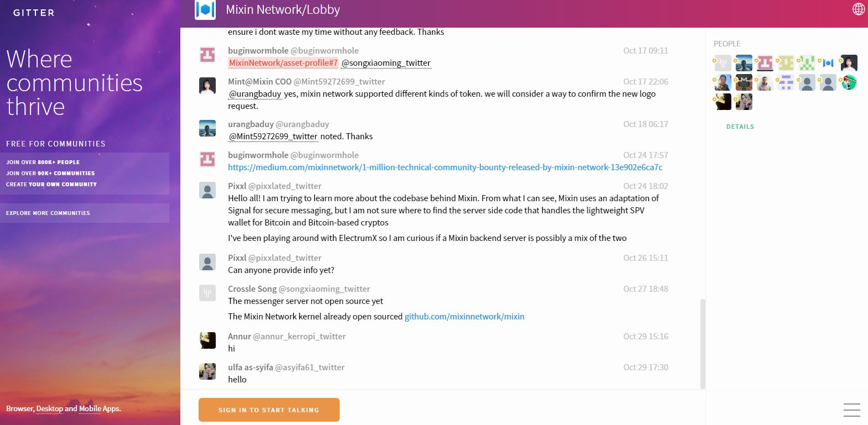The image size is (868, 425).
Task: Select the first avatar in the People list
Action: 723,63
